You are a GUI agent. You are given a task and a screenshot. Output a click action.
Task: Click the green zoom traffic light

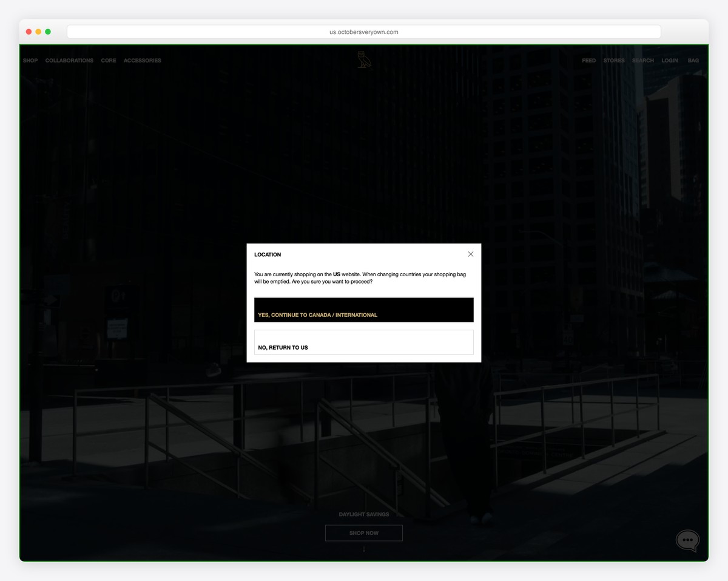click(x=48, y=31)
